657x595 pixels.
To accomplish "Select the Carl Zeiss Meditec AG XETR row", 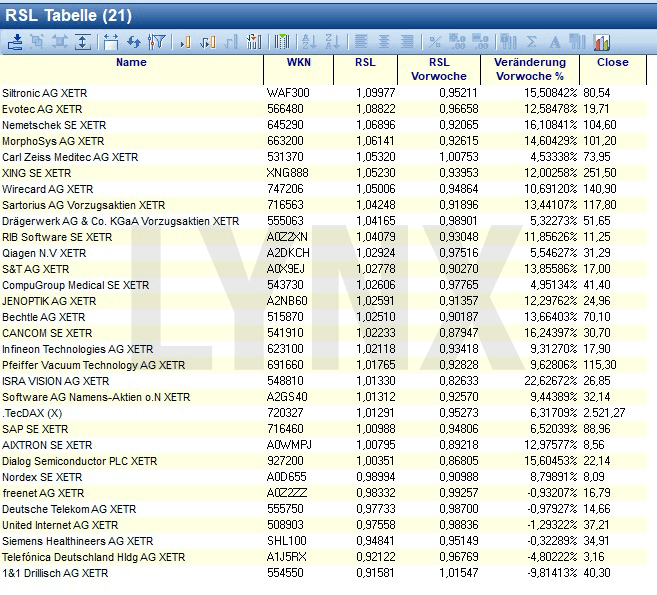I will (323, 157).
